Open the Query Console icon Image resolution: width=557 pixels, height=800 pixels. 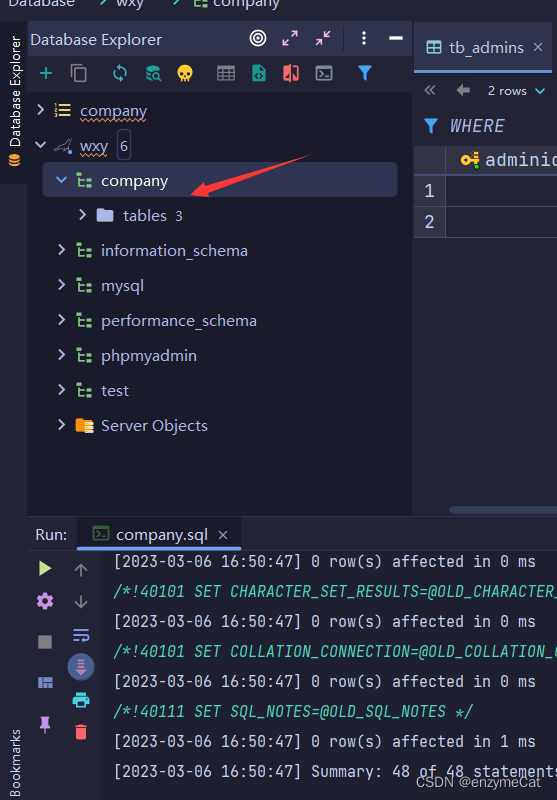[x=324, y=73]
